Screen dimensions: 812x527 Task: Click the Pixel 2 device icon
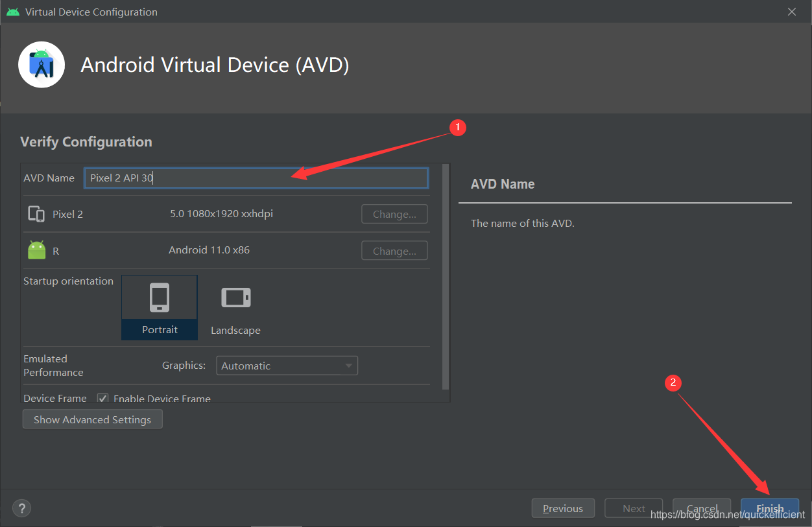[x=36, y=214]
